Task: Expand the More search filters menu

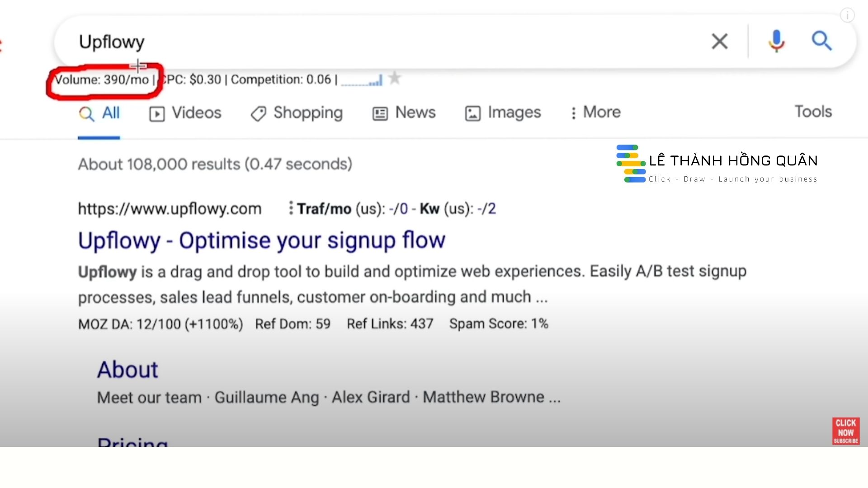Action: [595, 113]
